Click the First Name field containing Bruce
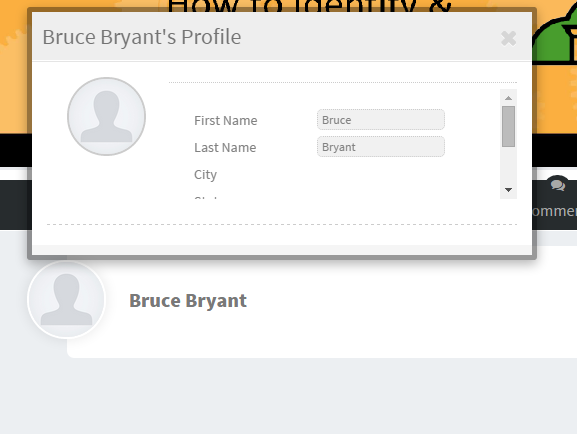 coord(381,120)
